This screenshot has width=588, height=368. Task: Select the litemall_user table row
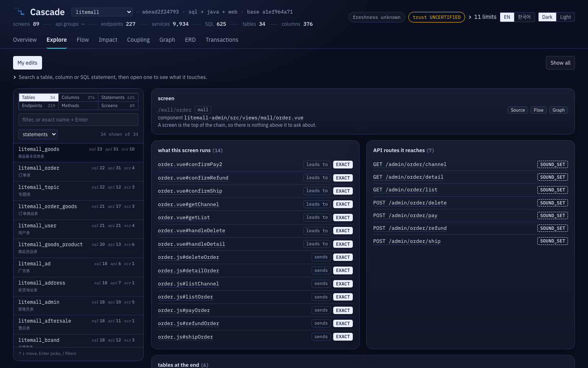[x=78, y=229]
